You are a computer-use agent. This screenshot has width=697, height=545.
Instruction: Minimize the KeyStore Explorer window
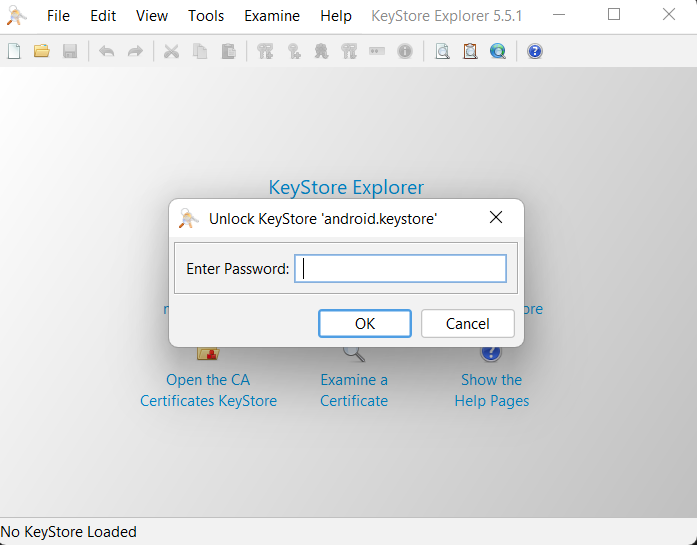click(x=559, y=15)
